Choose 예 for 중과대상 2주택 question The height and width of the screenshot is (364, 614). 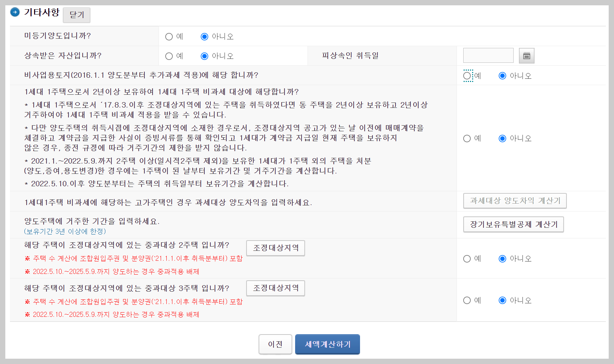467,259
